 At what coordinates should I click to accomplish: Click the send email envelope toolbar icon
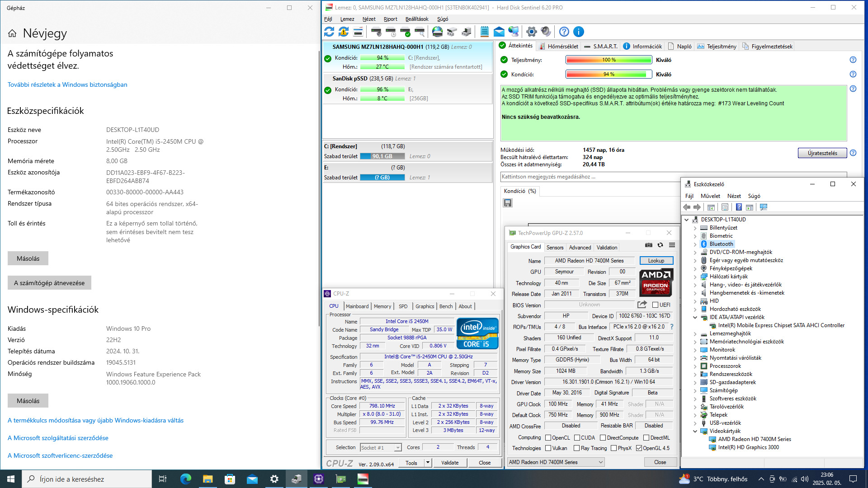tap(499, 32)
